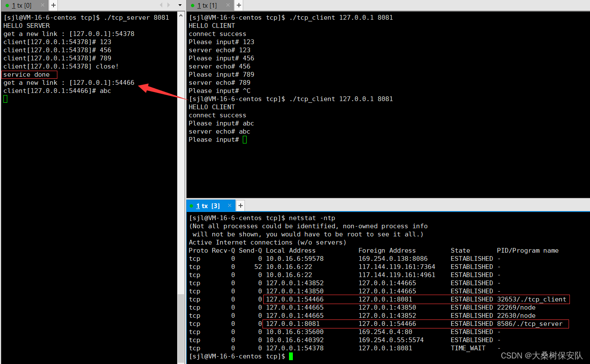Click '8586/./tcp_server' program entry
This screenshot has height=364, width=590.
pyautogui.click(x=530, y=324)
